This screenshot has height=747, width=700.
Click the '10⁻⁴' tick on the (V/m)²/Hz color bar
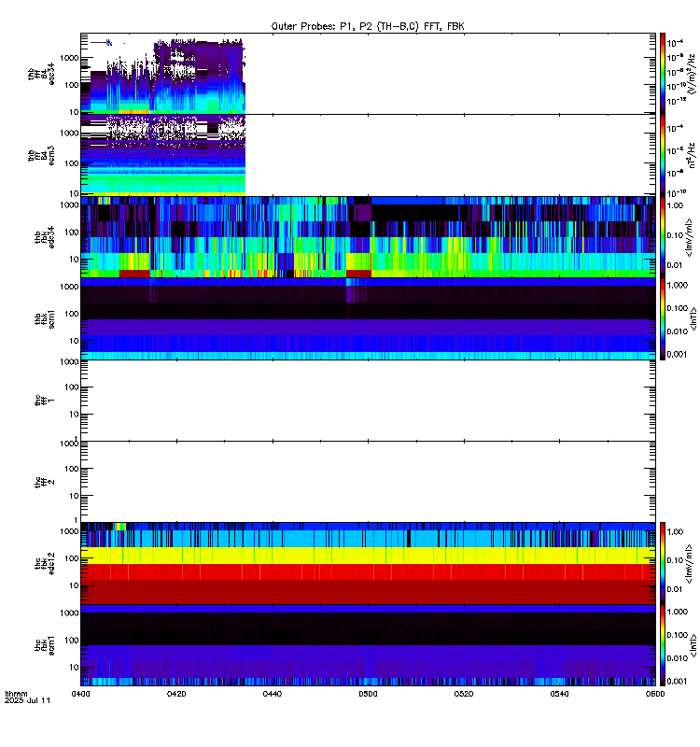pyautogui.click(x=675, y=43)
